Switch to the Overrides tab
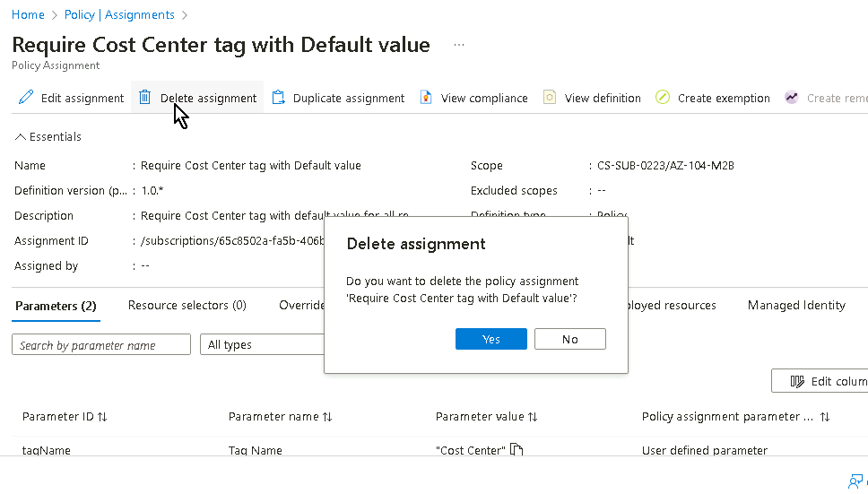The height and width of the screenshot is (494, 868). point(301,306)
